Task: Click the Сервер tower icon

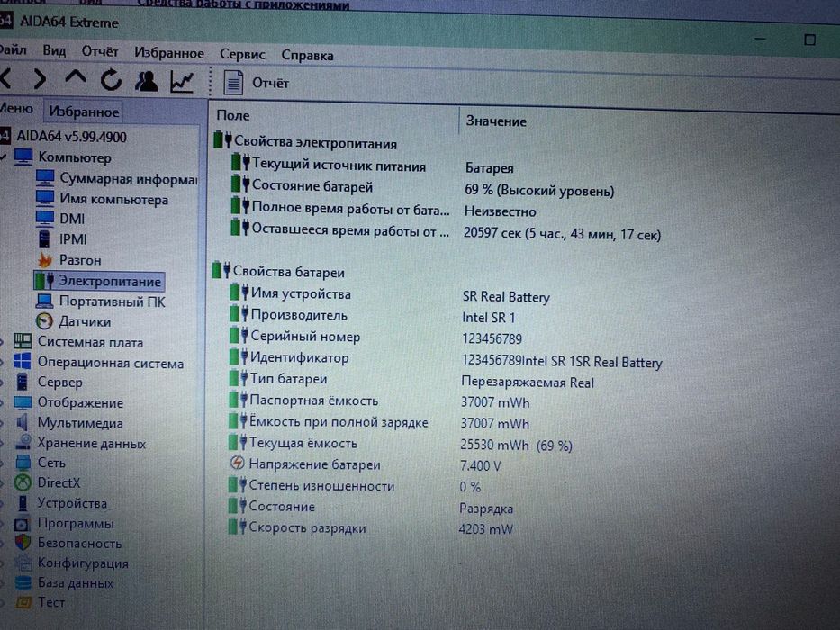Action: tap(22, 382)
